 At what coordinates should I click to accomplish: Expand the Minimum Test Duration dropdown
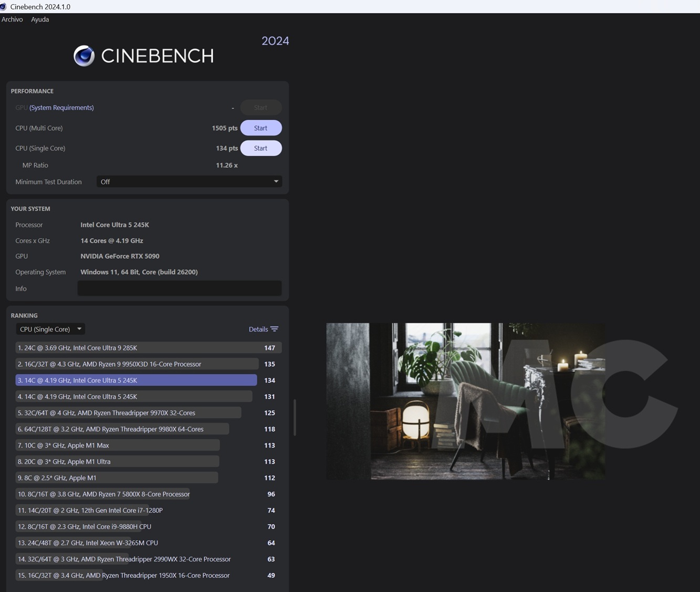(189, 182)
